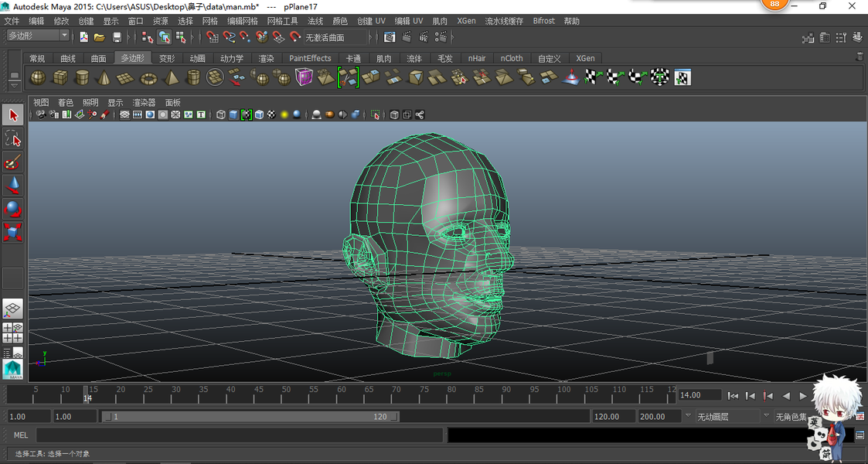Open the 多边形 menu set dropdown
Screen dimensions: 868x464
(x=38, y=36)
